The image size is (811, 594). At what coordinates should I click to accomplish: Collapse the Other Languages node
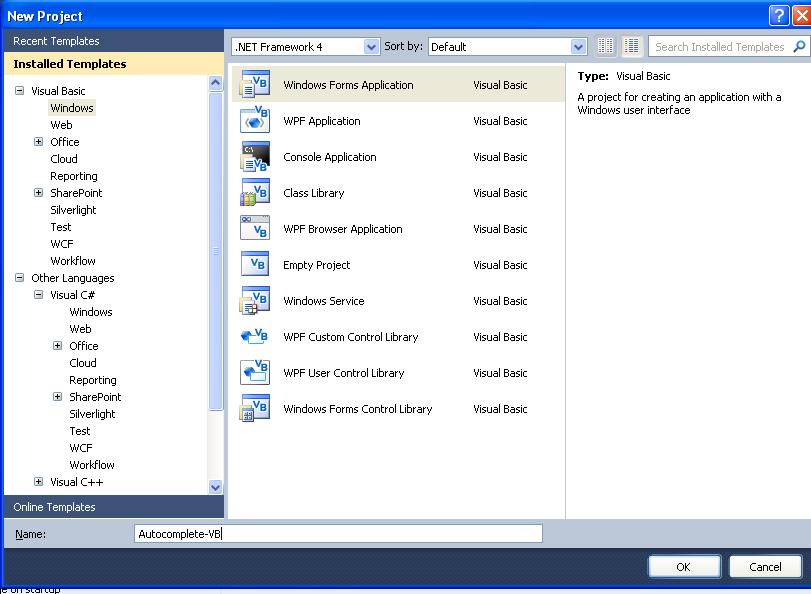click(19, 277)
